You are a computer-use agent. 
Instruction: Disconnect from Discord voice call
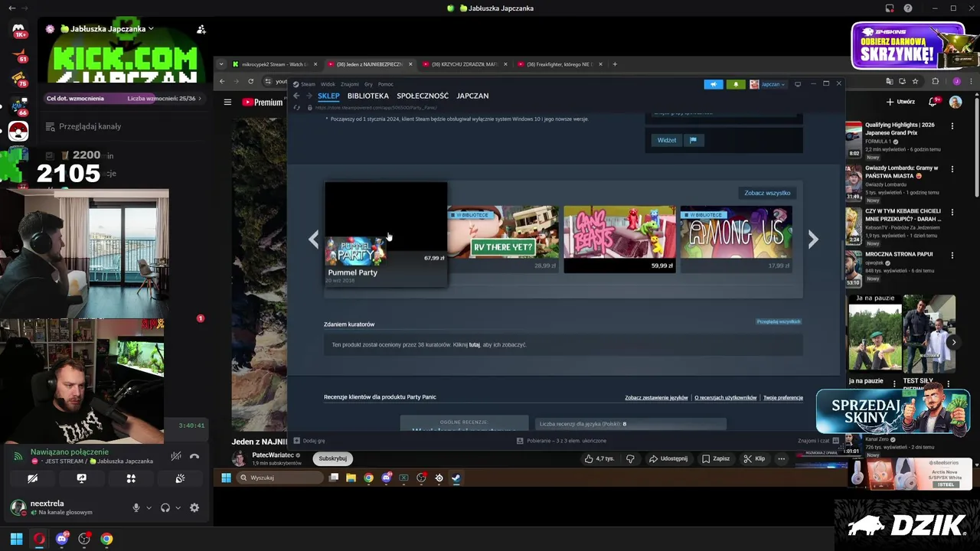(x=194, y=456)
